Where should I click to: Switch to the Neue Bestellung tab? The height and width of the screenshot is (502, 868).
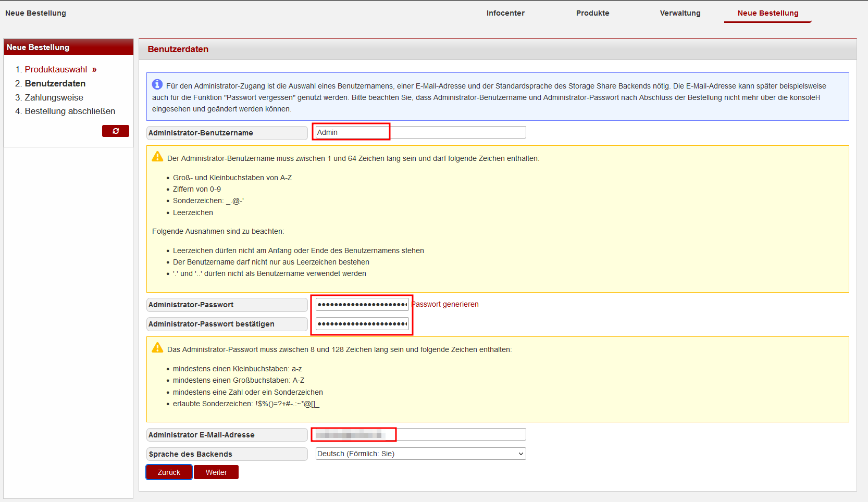(x=767, y=13)
